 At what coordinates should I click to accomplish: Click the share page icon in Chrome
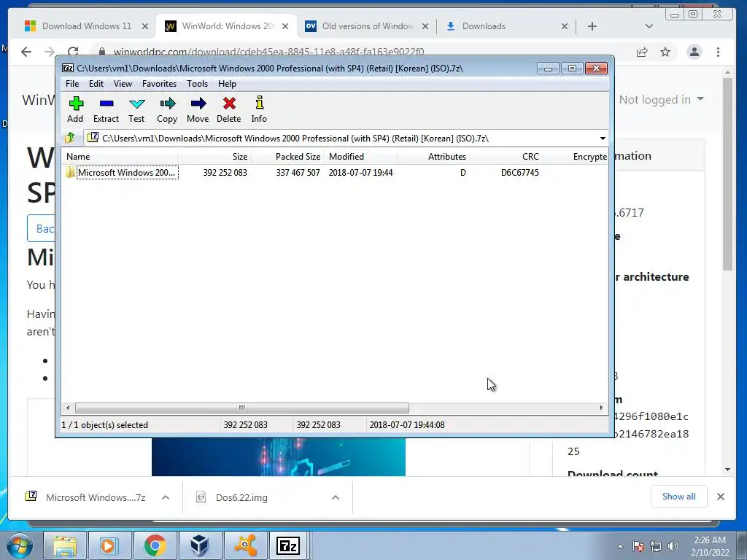click(x=642, y=52)
